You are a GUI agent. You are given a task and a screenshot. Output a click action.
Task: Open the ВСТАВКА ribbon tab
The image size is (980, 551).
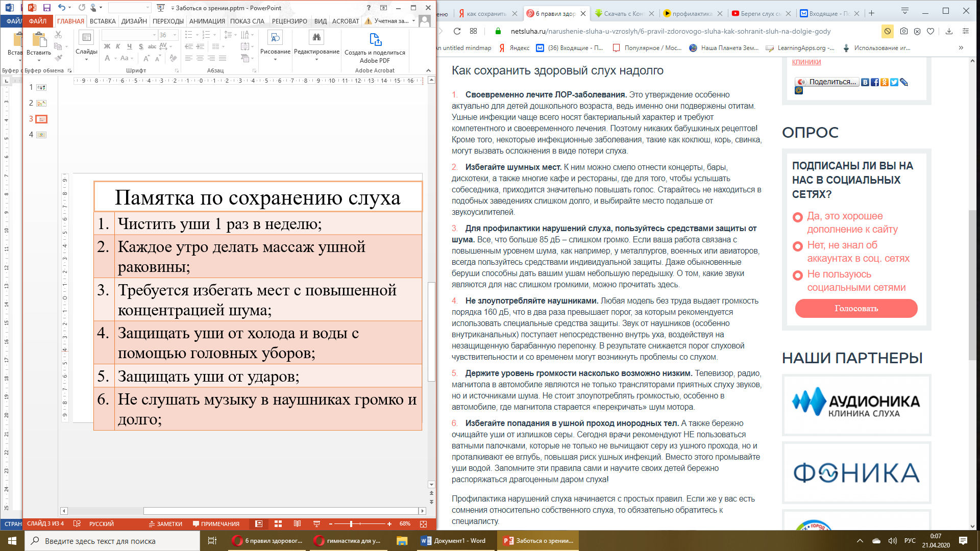103,21
